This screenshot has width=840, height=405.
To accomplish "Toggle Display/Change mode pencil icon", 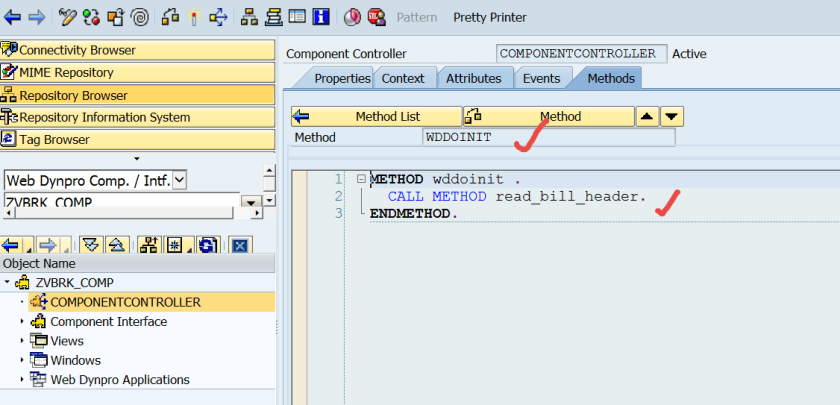I will pyautogui.click(x=68, y=17).
